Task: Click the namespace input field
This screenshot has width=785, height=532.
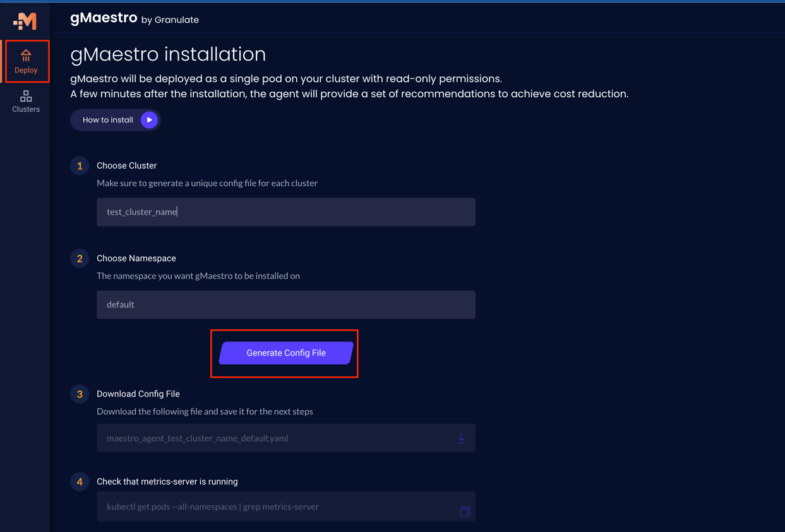Action: click(x=286, y=305)
